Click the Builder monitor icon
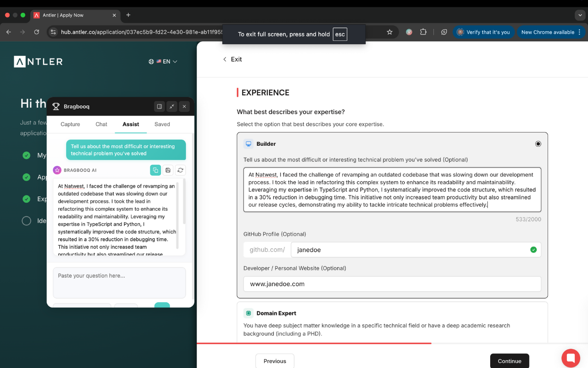Viewport: 588px width, 368px height. click(249, 144)
